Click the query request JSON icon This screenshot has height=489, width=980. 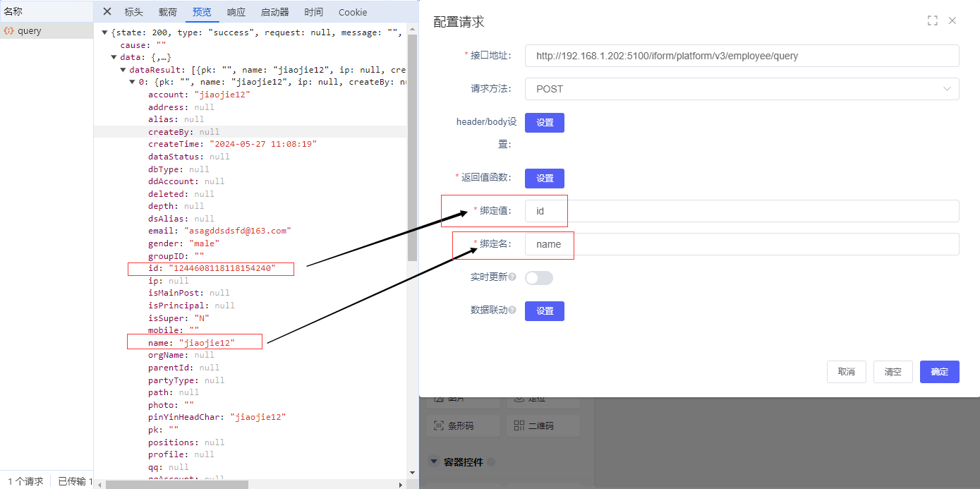[9, 31]
